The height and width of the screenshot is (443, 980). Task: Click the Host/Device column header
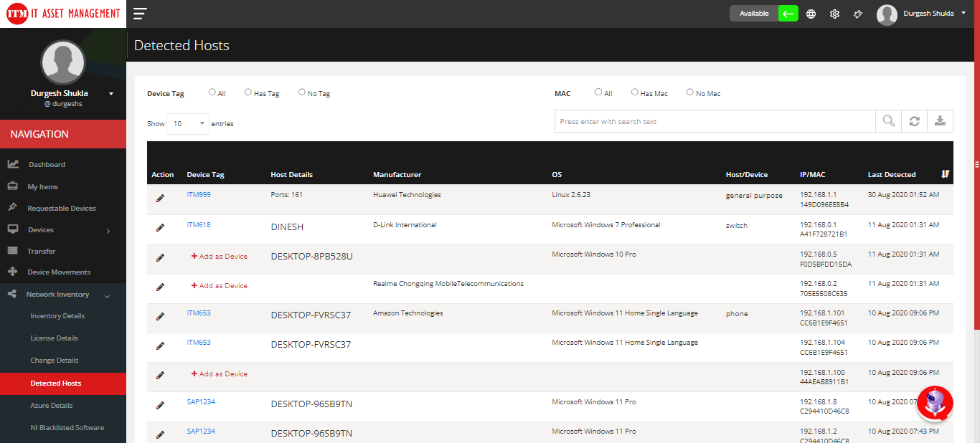tap(747, 175)
